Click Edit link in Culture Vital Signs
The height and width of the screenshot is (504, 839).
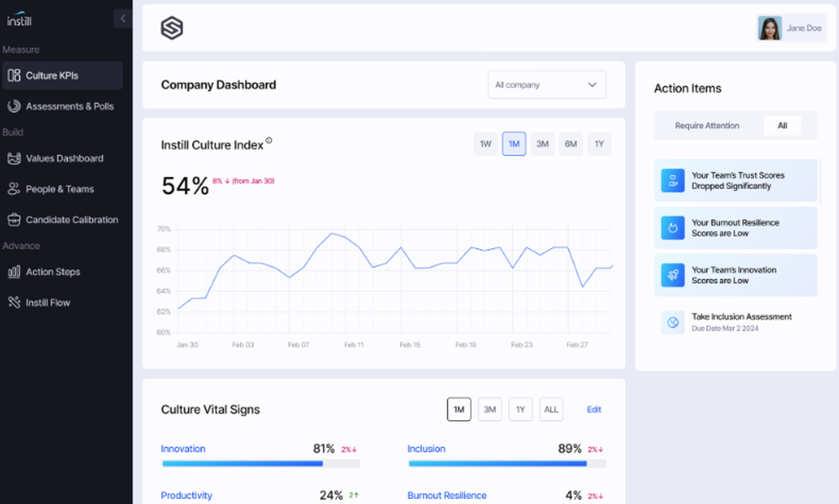tap(594, 409)
